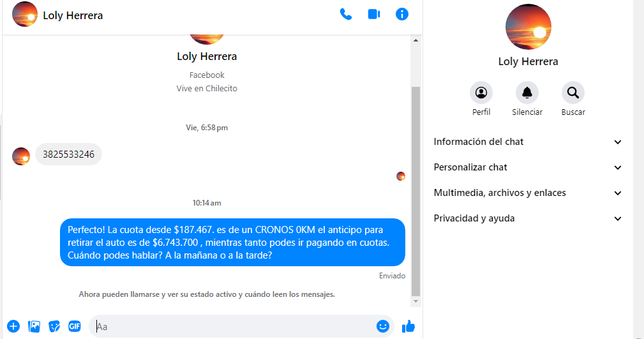The height and width of the screenshot is (339, 644).
Task: Click the large profile picture in sidebar
Action: pyautogui.click(x=528, y=27)
